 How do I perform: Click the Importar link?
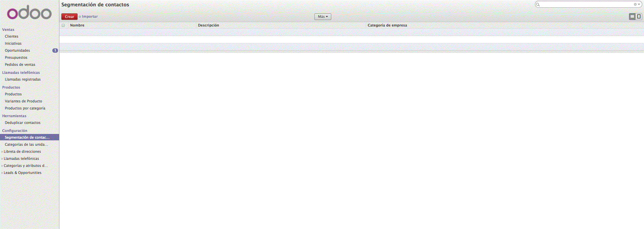(x=90, y=16)
